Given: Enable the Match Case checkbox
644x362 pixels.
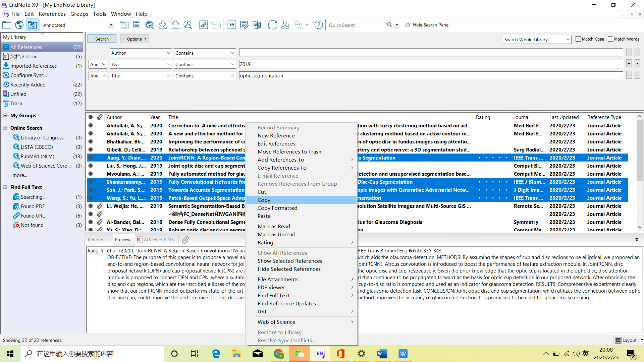Looking at the screenshot, I should click(578, 39).
